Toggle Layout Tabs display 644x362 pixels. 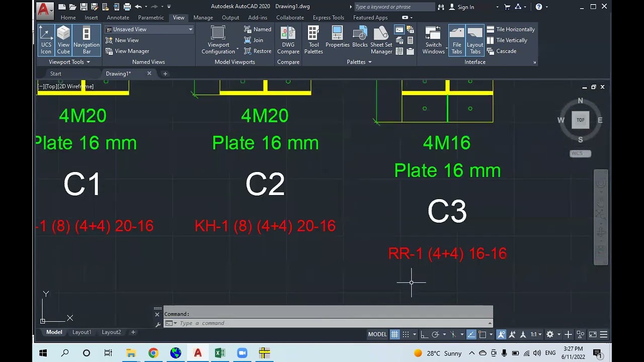[x=475, y=40]
